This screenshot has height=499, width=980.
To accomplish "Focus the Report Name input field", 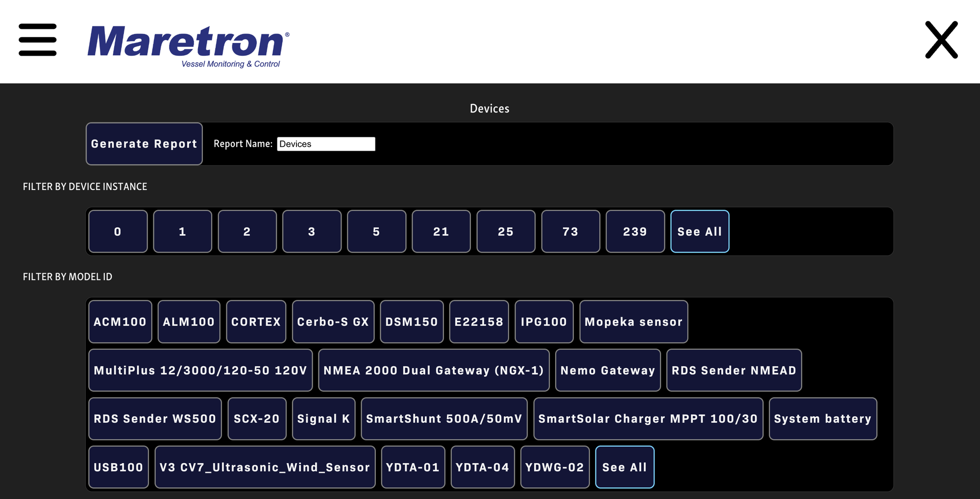I will pyautogui.click(x=326, y=144).
